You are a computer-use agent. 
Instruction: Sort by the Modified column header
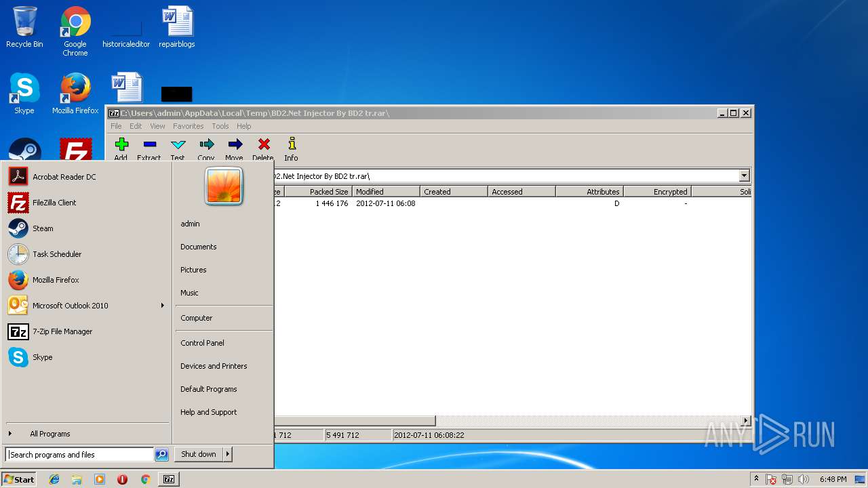tap(386, 192)
